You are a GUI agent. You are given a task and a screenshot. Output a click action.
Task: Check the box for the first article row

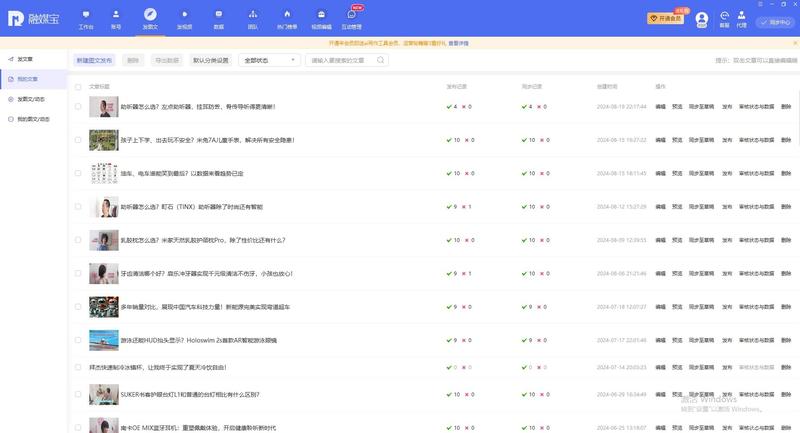(x=78, y=107)
